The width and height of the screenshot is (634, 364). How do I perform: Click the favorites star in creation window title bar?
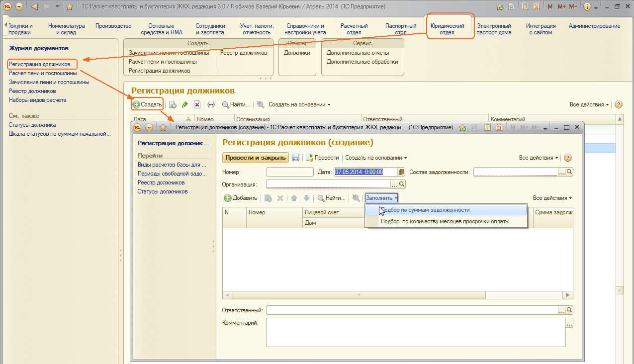click(x=163, y=128)
